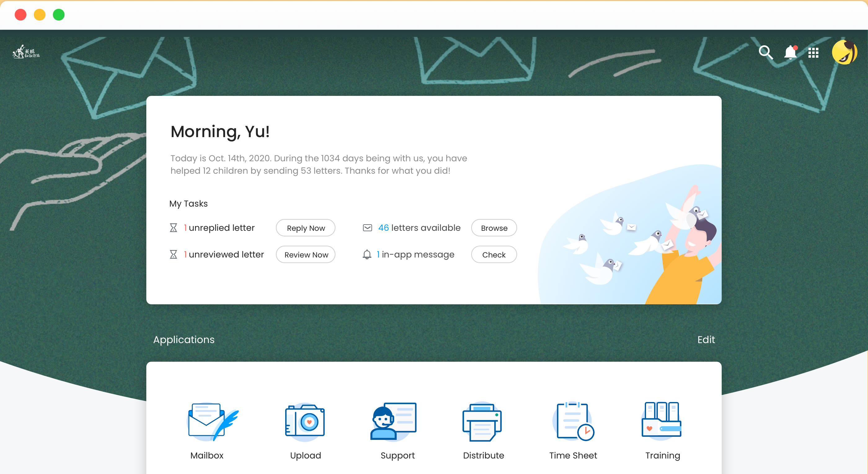Select the Time Sheet label text
This screenshot has width=868, height=474.
point(573,455)
